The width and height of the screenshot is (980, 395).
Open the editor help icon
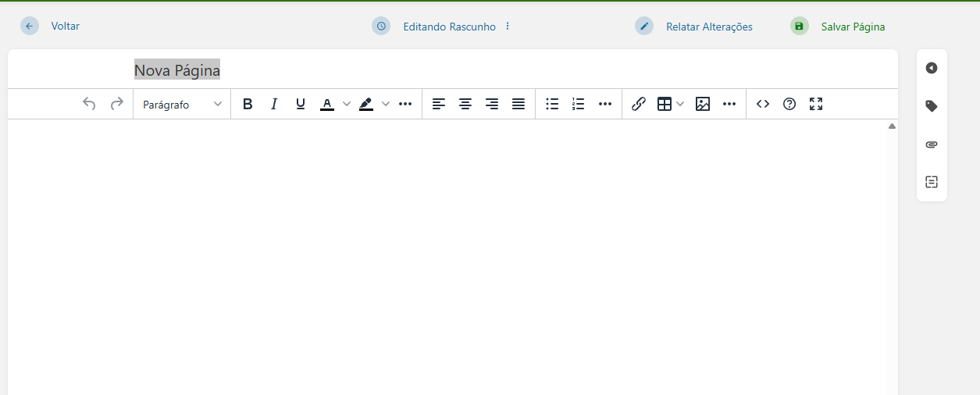pos(789,104)
